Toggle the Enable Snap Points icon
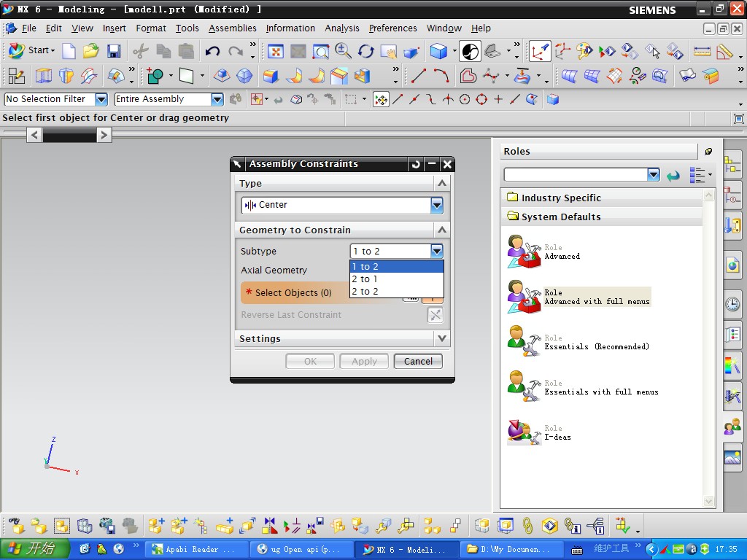This screenshot has width=747, height=560. [381, 99]
